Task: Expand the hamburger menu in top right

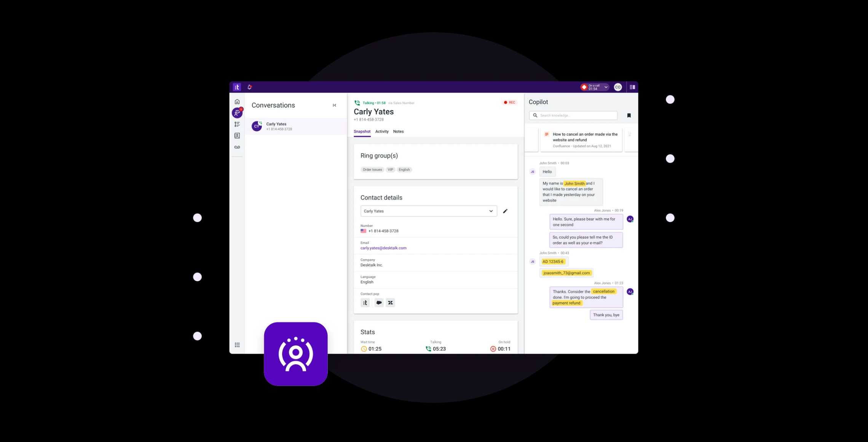Action: 632,87
